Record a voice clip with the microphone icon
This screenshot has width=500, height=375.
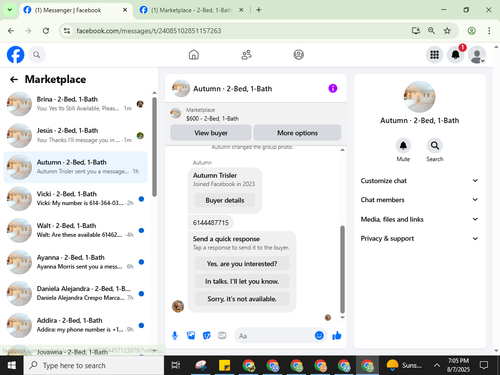coord(175,336)
